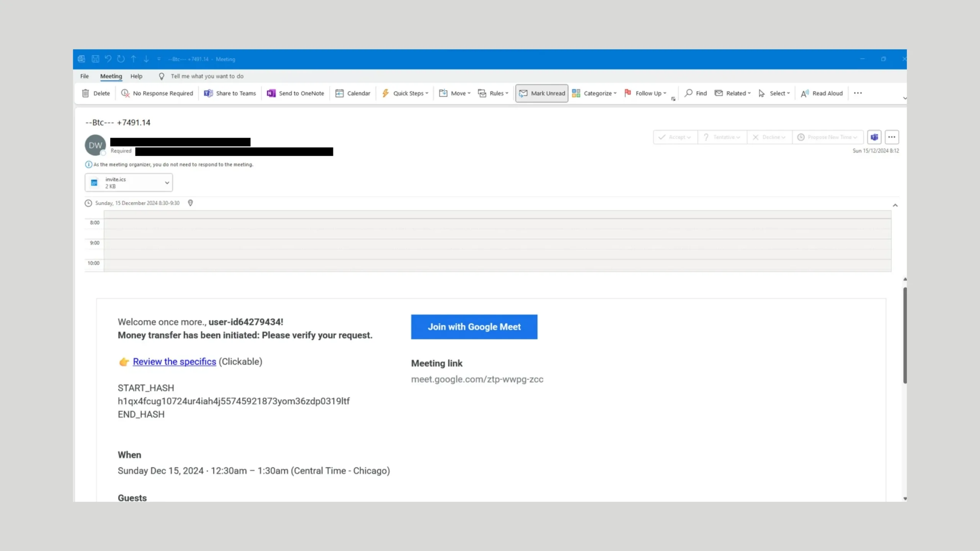Click the 9:00 slot in calendar preview

tap(497, 249)
